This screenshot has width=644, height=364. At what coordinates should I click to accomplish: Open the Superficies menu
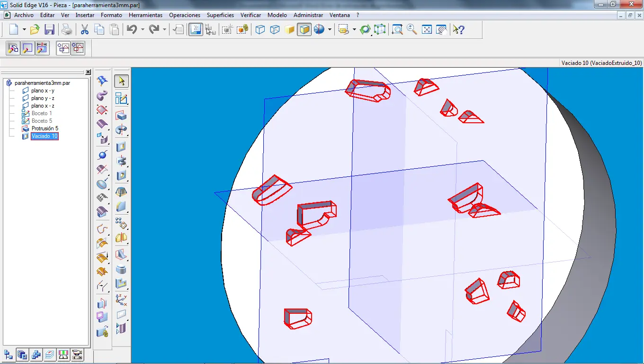coord(220,15)
